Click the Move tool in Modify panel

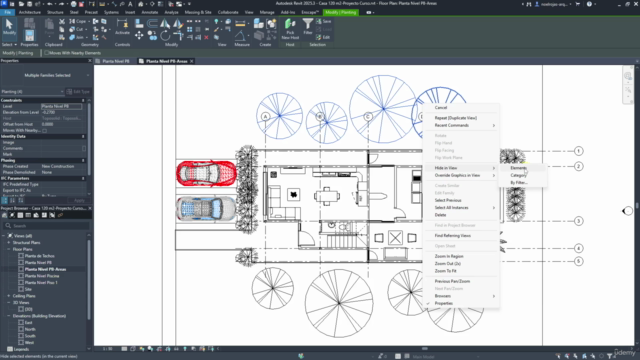(139, 36)
